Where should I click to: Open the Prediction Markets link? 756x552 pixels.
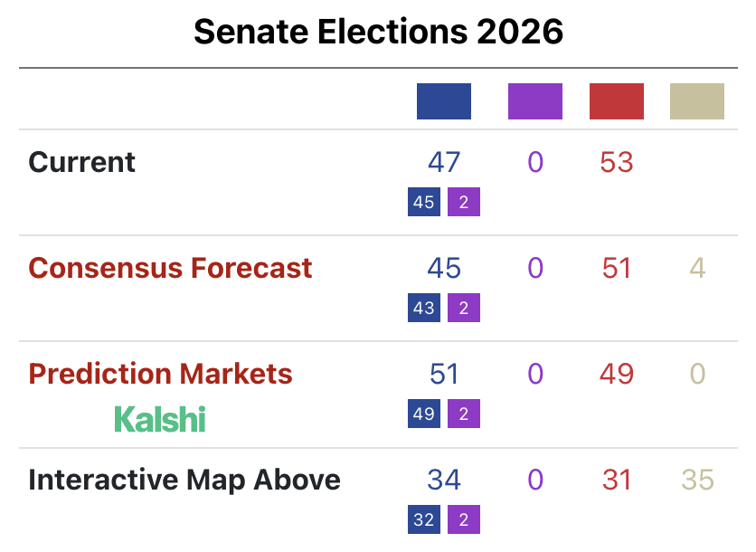(160, 374)
